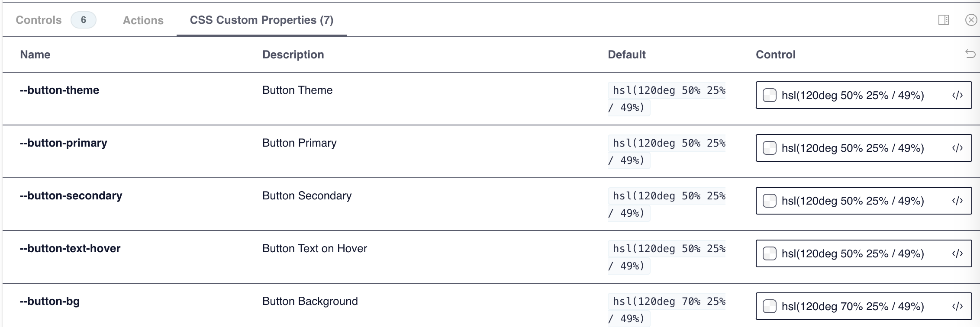The height and width of the screenshot is (327, 980).
Task: Click the Controls count badge 6
Action: coord(84,20)
